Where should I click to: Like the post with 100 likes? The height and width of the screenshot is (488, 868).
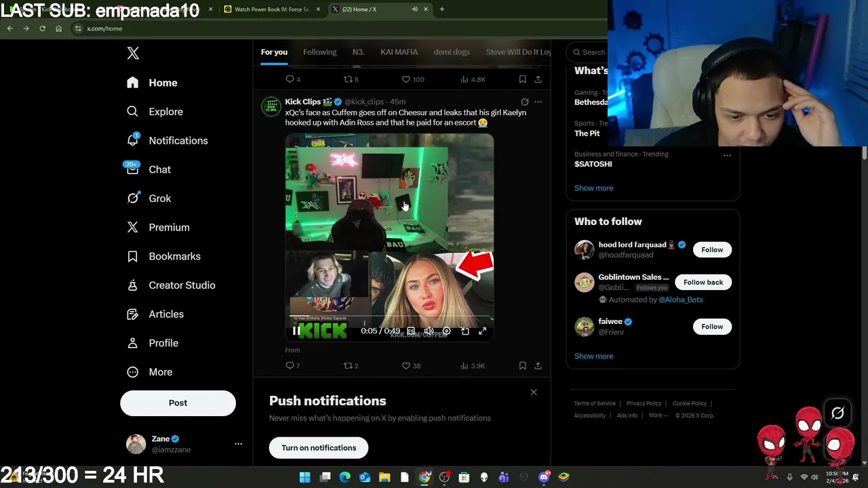412,79
